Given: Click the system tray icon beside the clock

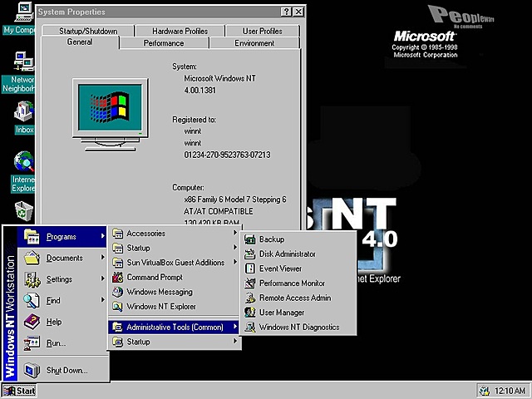Looking at the screenshot, I should point(485,391).
